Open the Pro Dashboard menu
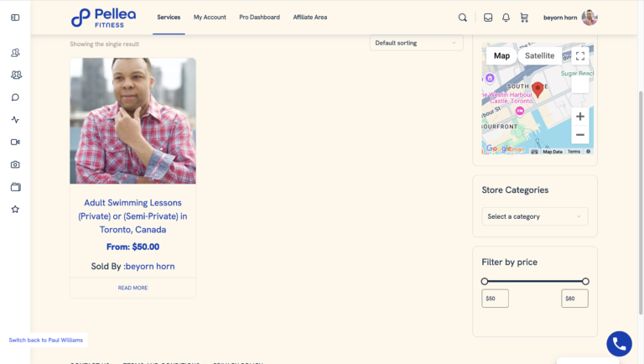Screen dimensions: 644x364 point(260,18)
